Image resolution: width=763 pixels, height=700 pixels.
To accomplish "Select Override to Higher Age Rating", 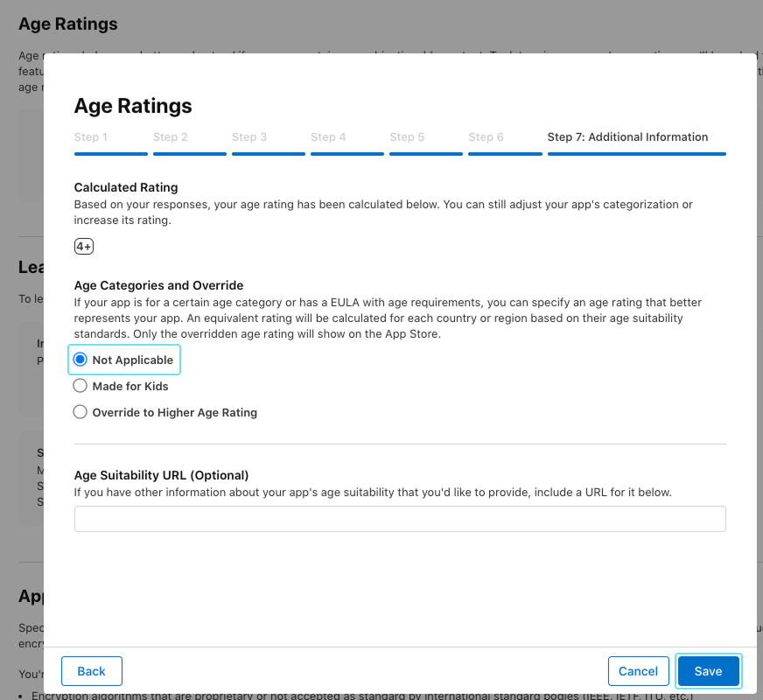I will point(80,412).
